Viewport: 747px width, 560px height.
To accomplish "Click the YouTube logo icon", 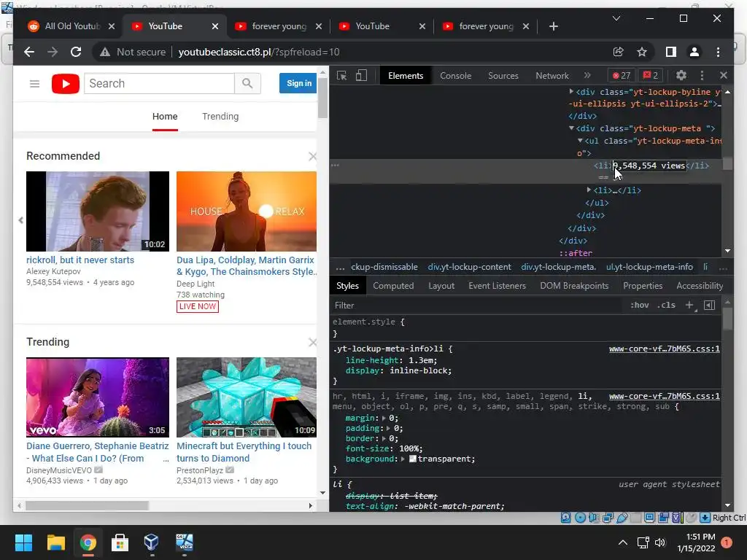I will click(x=65, y=84).
